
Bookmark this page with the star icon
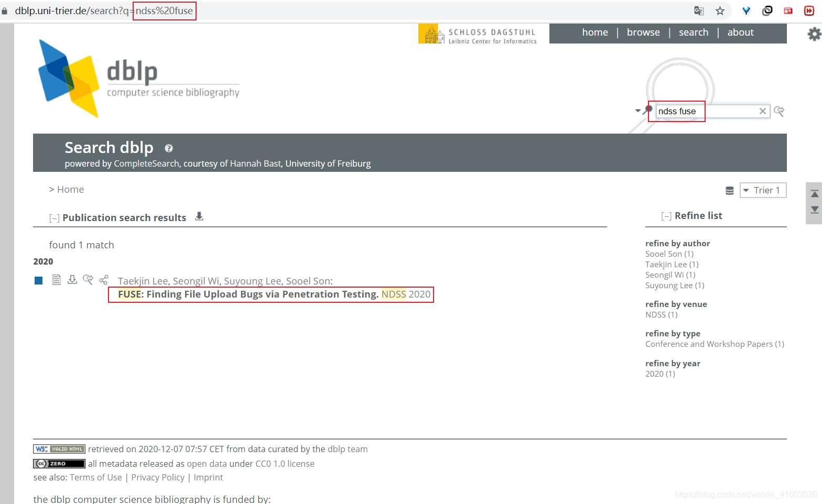720,10
